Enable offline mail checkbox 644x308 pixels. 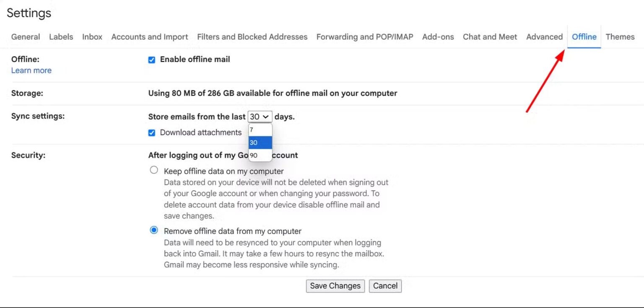152,60
